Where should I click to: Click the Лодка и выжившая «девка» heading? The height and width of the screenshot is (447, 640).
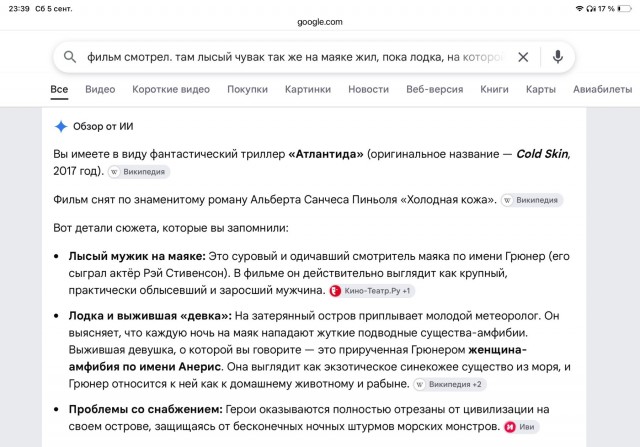pos(150,316)
